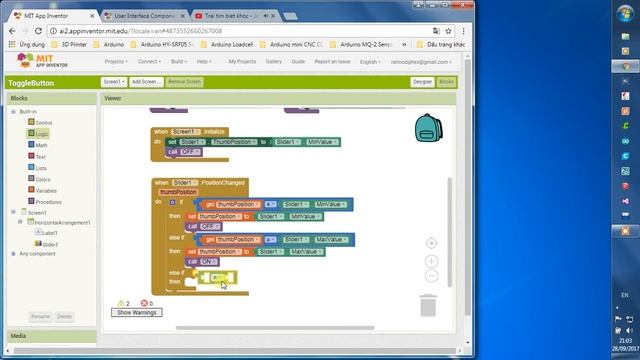Center the workspace with the target icon
This screenshot has height=360, width=640.
(x=431, y=243)
